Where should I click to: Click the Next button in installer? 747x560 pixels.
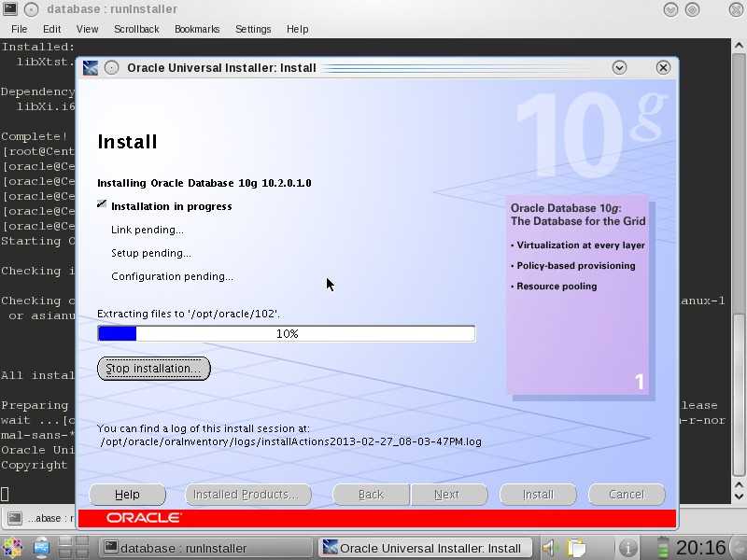tap(449, 495)
